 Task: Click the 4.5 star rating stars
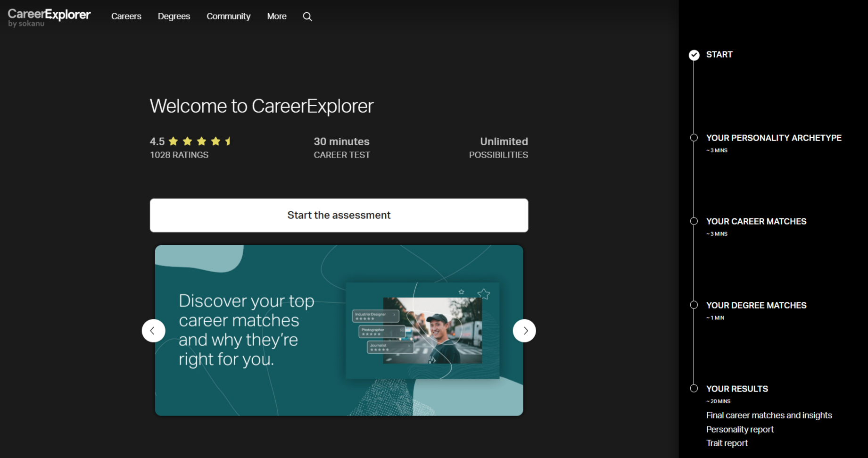coord(201,141)
